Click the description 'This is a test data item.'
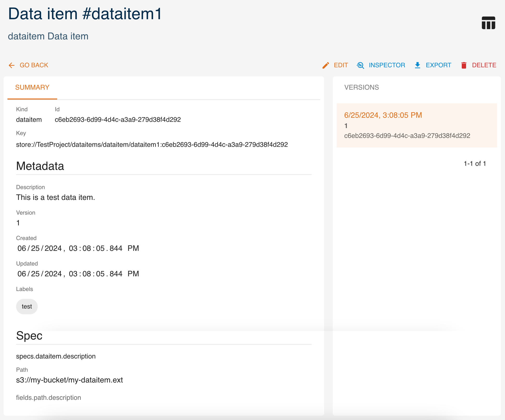505x420 pixels. (x=55, y=197)
